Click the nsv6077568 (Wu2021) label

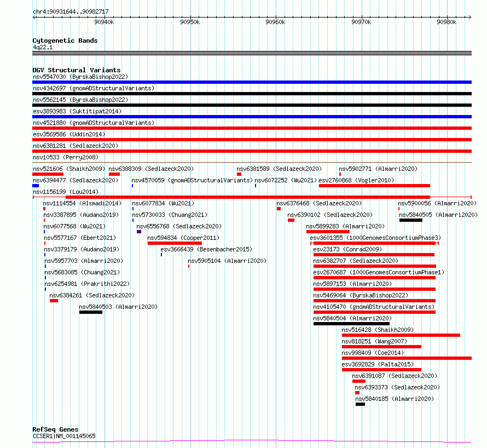coord(74,226)
